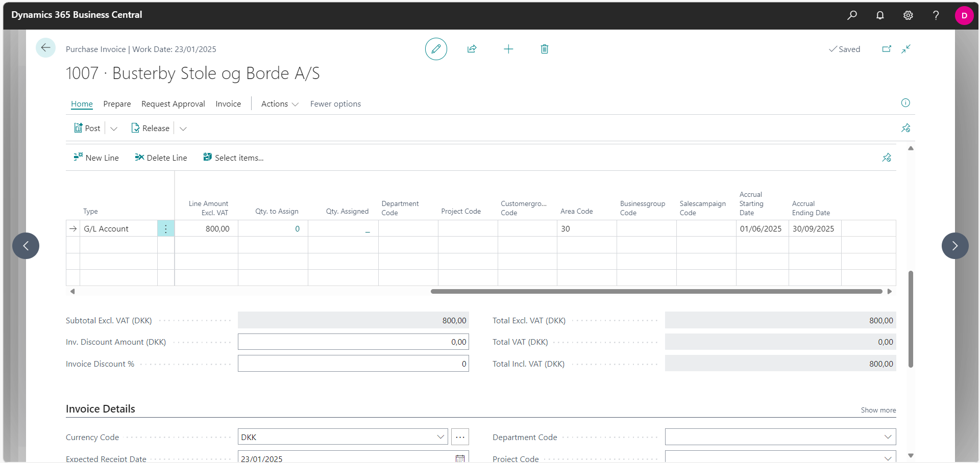The height and width of the screenshot is (463, 980).
Task: Click the Release button
Action: point(150,128)
